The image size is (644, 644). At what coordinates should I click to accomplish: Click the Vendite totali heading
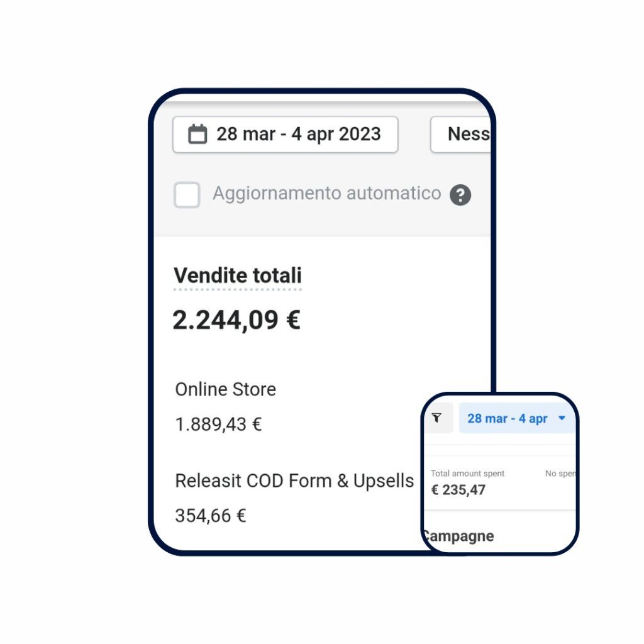tap(238, 275)
